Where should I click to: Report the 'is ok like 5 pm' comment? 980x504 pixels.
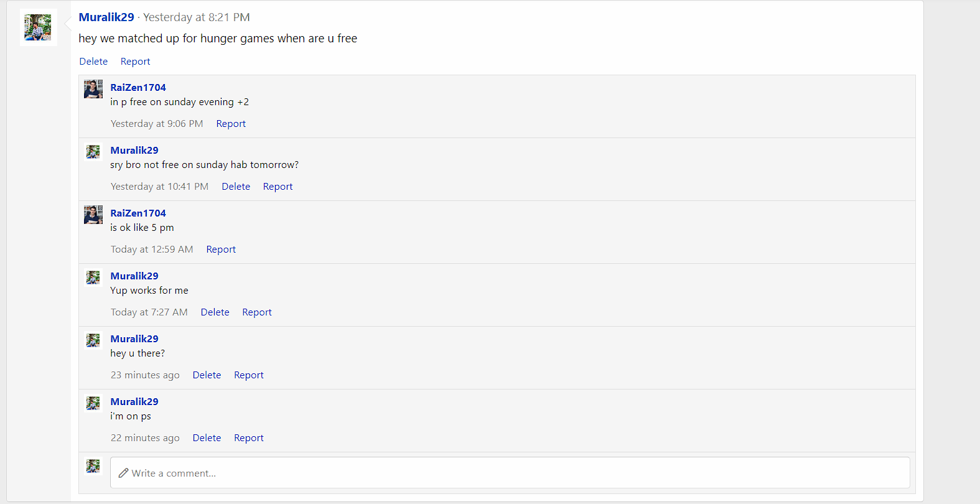pyautogui.click(x=221, y=250)
